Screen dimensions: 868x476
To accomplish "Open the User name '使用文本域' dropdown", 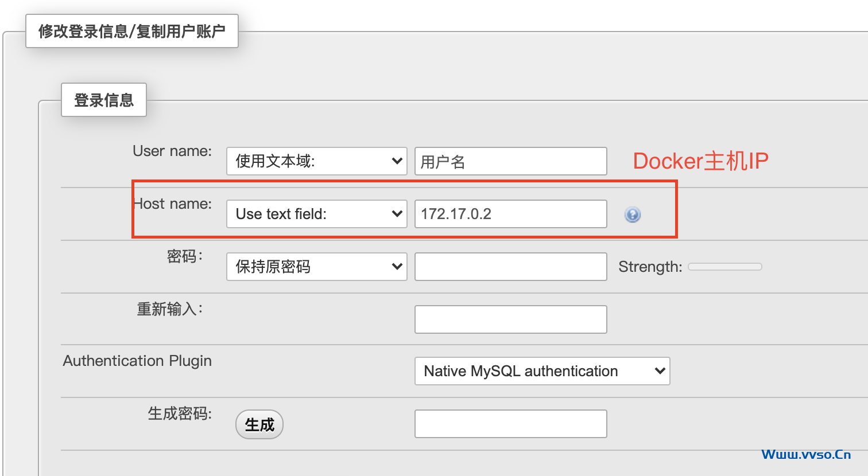I will click(317, 161).
